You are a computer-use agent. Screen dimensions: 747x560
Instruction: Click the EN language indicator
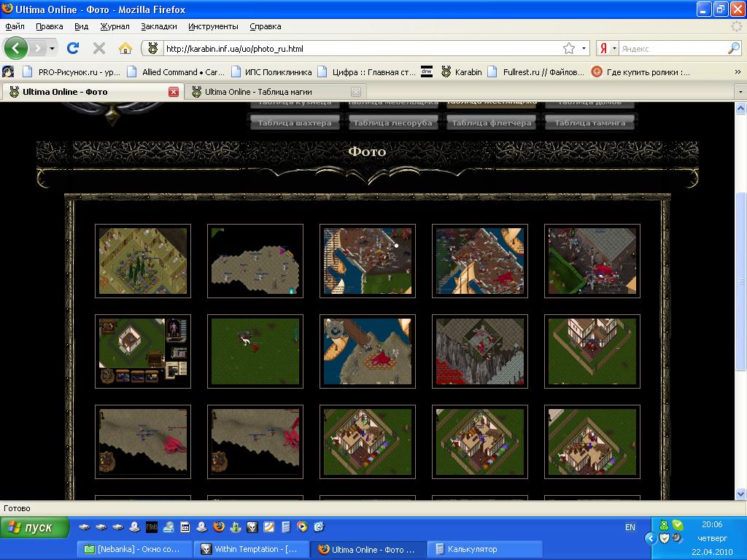[x=630, y=527]
